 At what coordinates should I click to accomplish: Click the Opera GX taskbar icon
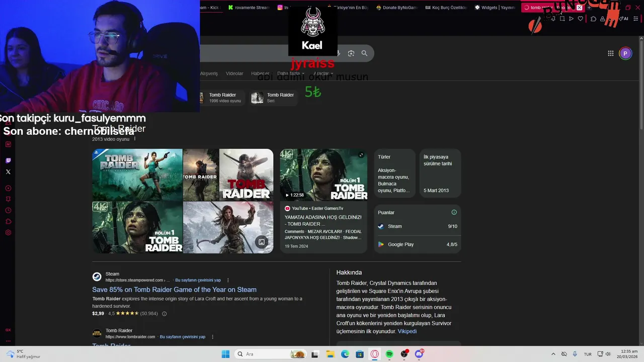point(375,354)
